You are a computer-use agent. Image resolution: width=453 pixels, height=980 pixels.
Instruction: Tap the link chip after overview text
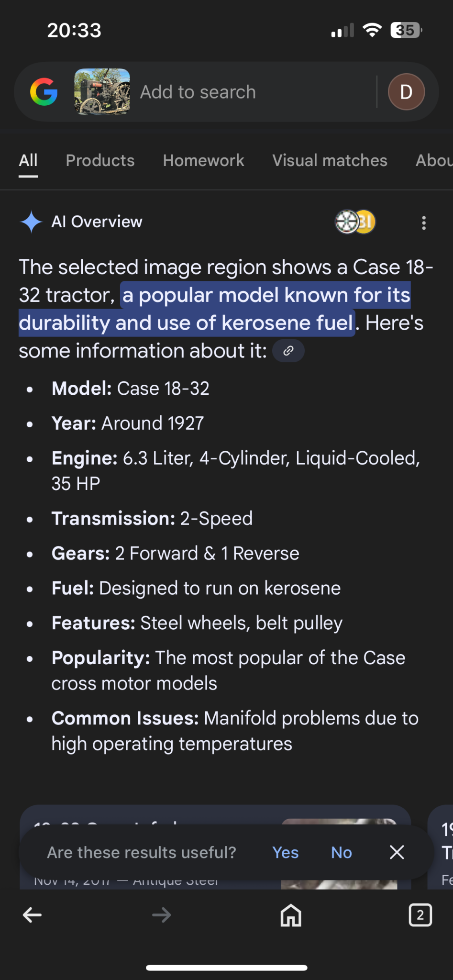(x=288, y=351)
